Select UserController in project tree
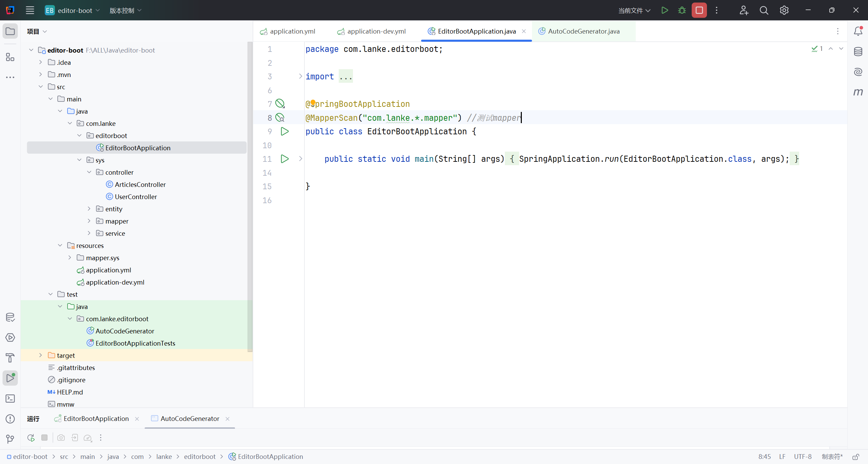Viewport: 868px width, 464px height. click(136, 196)
